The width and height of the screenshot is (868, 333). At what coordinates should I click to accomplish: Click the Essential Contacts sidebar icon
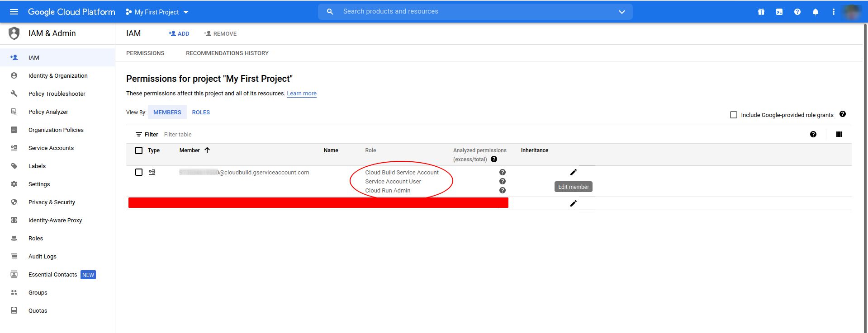tap(14, 274)
